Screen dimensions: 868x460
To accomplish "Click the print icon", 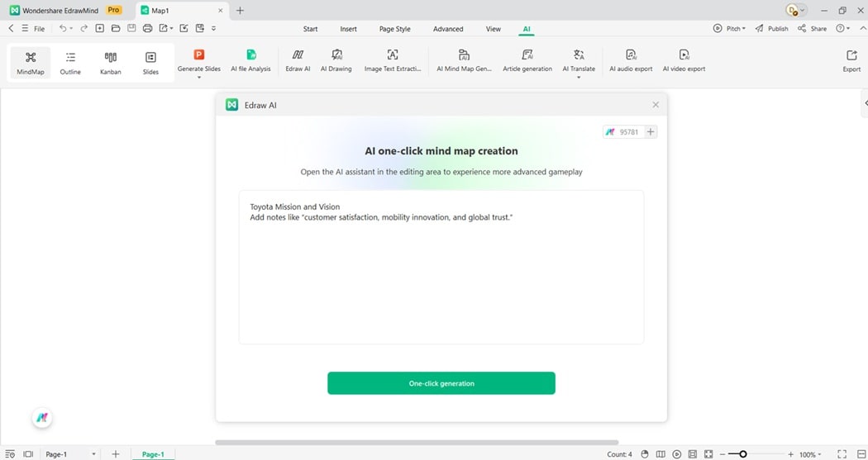I will 147,28.
